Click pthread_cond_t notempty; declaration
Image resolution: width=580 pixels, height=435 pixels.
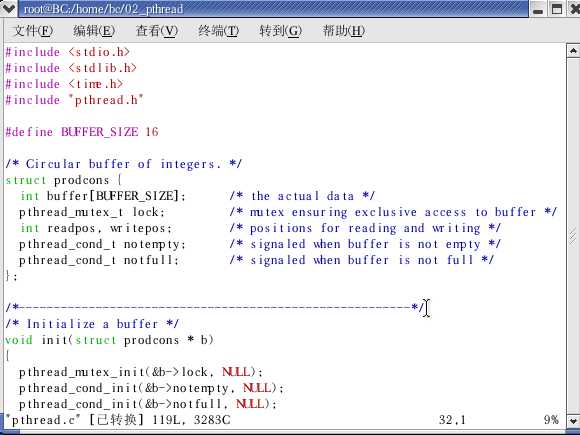102,244
